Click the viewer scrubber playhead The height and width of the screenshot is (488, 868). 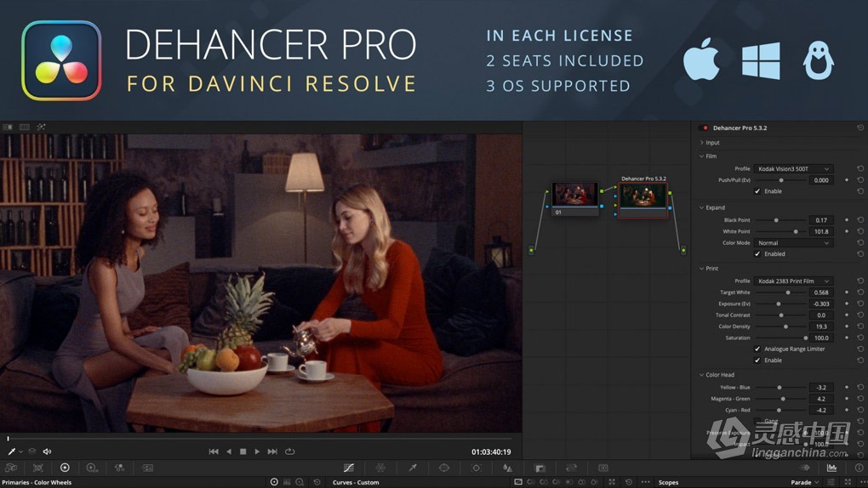click(8, 439)
